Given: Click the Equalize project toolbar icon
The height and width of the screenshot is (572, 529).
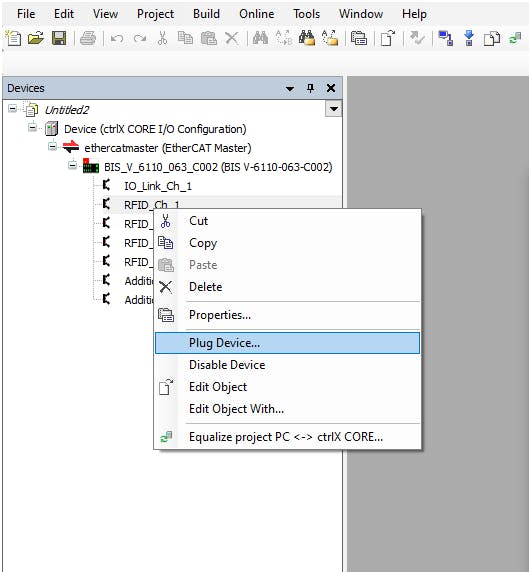Looking at the screenshot, I should (x=515, y=38).
